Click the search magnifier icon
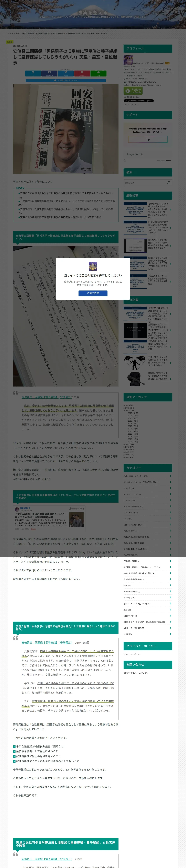The height and width of the screenshot is (868, 186). [x=169, y=183]
